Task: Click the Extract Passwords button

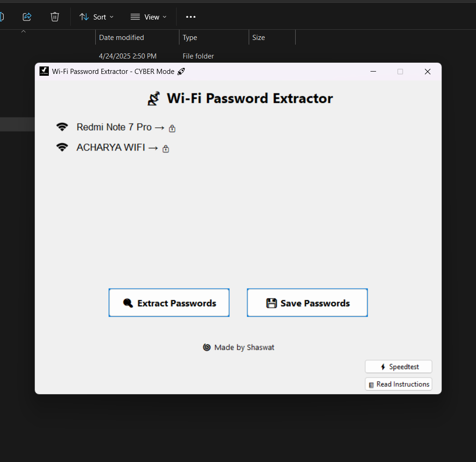Action: [x=169, y=303]
